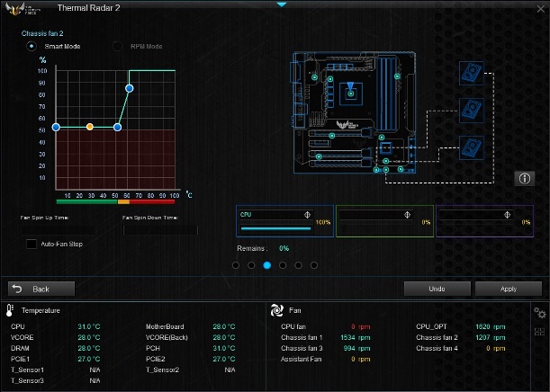Go to the first page dot

(x=236, y=265)
